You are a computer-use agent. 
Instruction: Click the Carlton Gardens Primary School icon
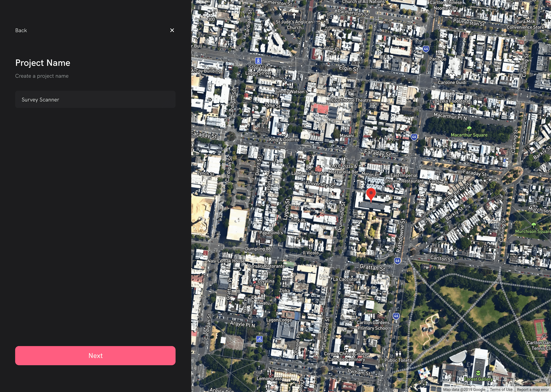click(x=373, y=316)
